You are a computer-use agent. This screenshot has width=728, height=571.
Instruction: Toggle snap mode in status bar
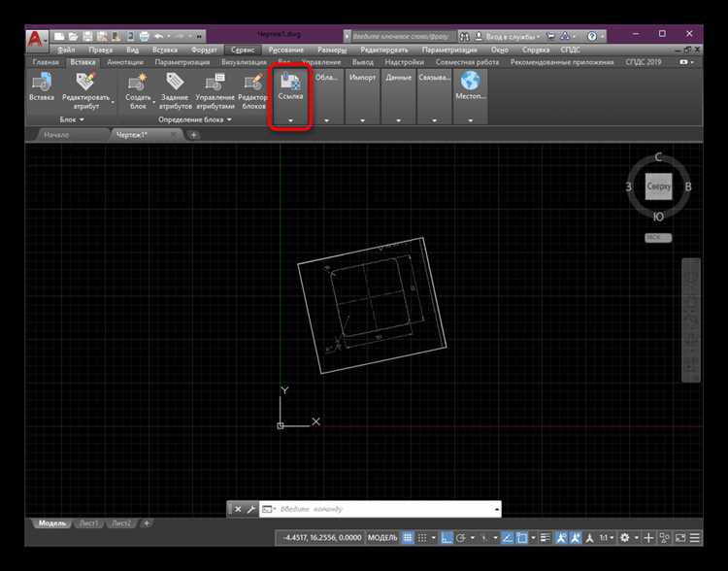[422, 538]
